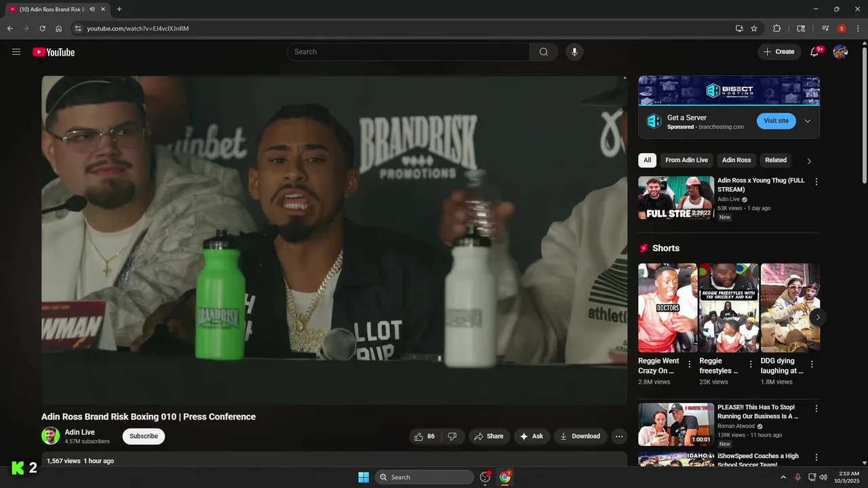Reload the page in Chrome
This screenshot has height=488, width=868.
[42, 28]
